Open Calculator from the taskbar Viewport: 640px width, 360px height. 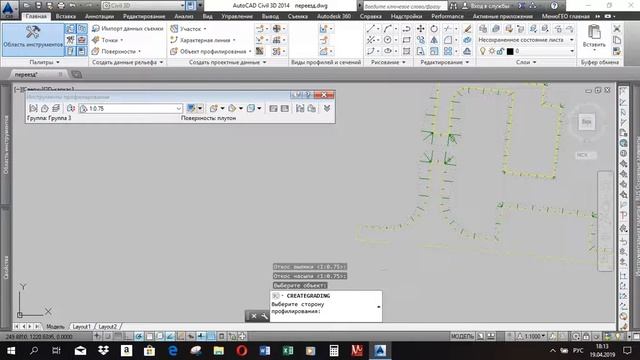click(334, 351)
